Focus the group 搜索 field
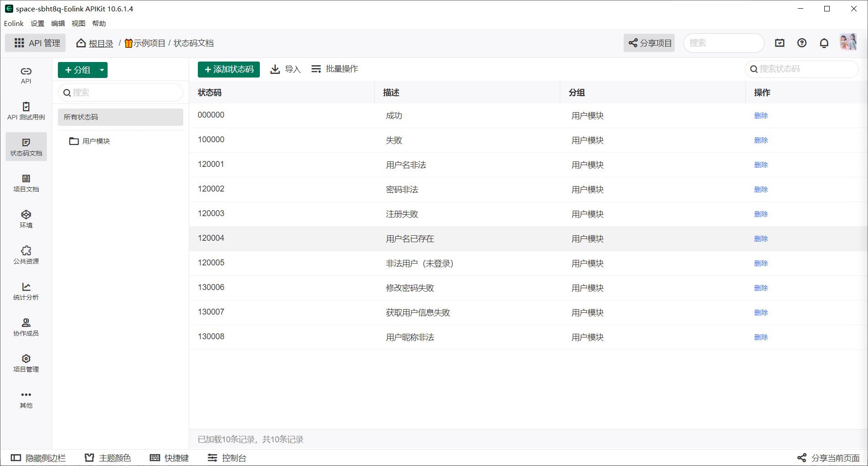The image size is (868, 466). tap(120, 93)
